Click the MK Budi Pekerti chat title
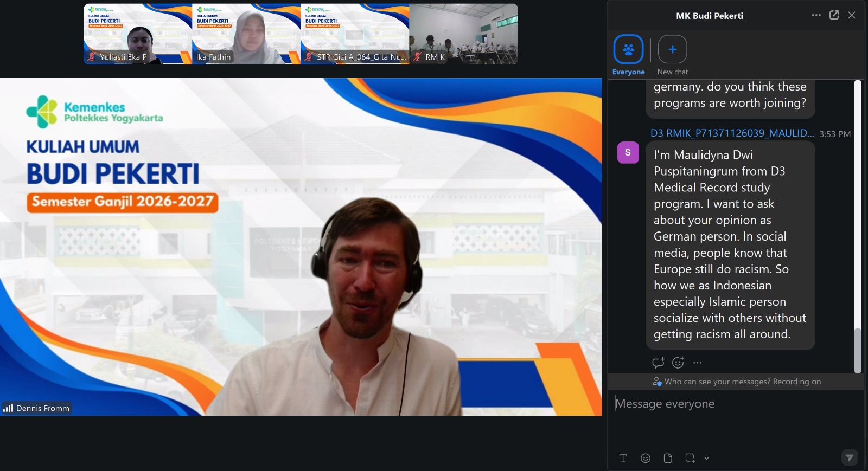 point(710,16)
